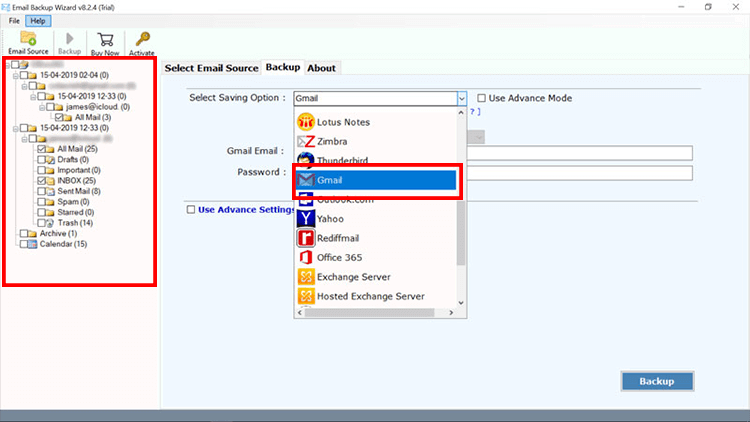
Task: Click vertical scrollbar thumb in options list
Action: (461, 232)
